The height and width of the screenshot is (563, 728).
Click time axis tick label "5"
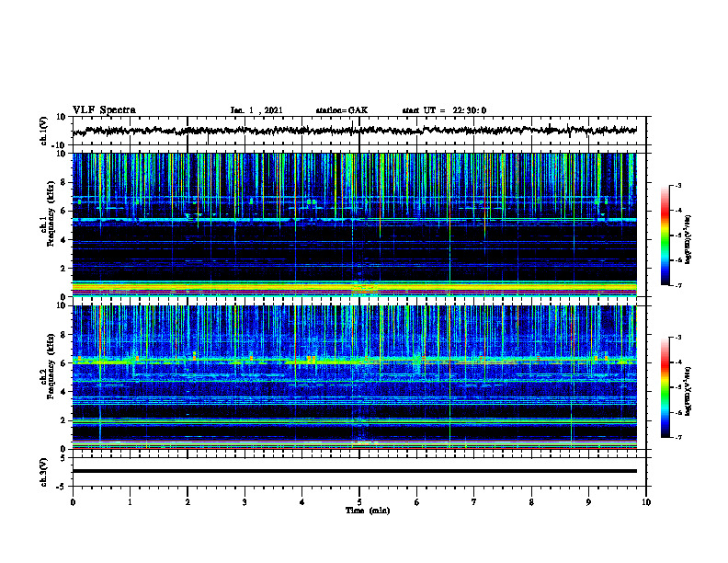[359, 502]
